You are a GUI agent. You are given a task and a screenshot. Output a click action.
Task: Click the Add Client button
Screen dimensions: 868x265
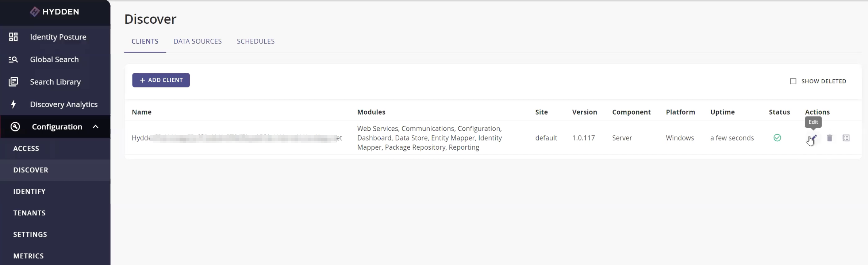point(161,80)
